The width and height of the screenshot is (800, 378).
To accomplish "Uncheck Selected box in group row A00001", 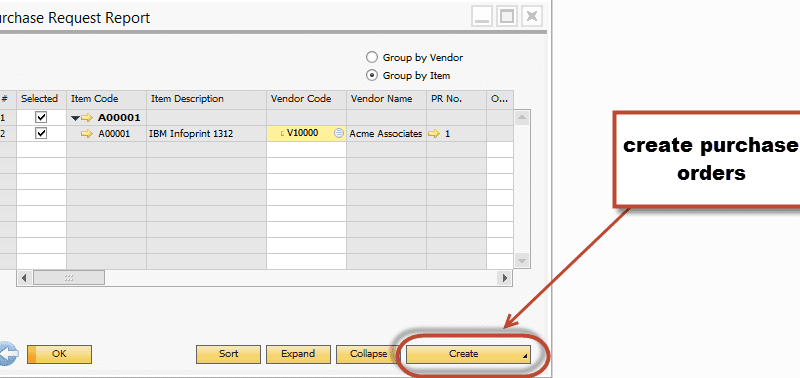I will pyautogui.click(x=41, y=117).
